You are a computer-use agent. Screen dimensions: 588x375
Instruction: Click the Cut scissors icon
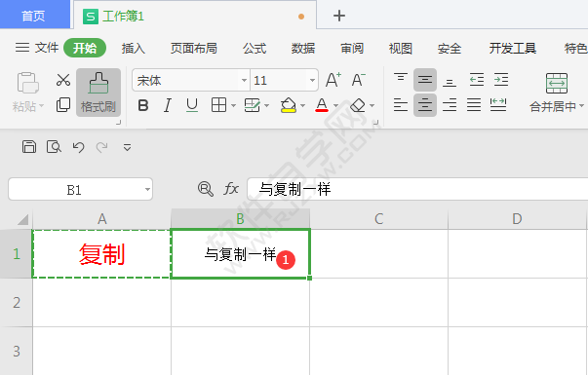(63, 80)
